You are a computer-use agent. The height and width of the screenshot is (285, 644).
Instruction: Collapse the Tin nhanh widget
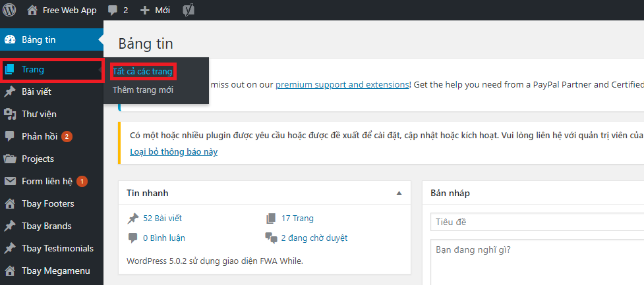pyautogui.click(x=399, y=193)
